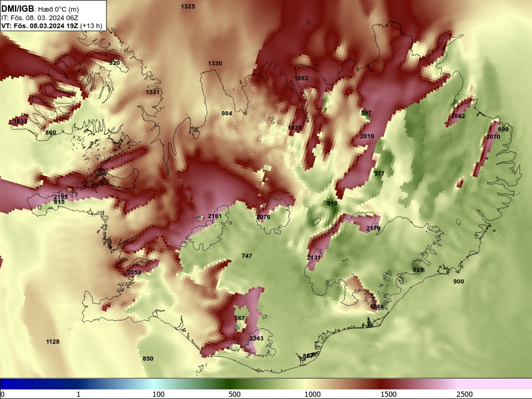Click the map value 850
Viewport: 532px width, 399px height.
148,359
